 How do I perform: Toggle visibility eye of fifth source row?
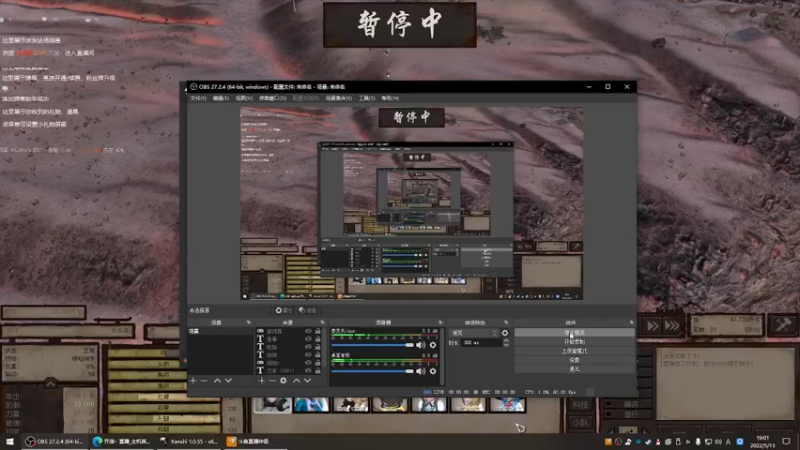tap(308, 363)
